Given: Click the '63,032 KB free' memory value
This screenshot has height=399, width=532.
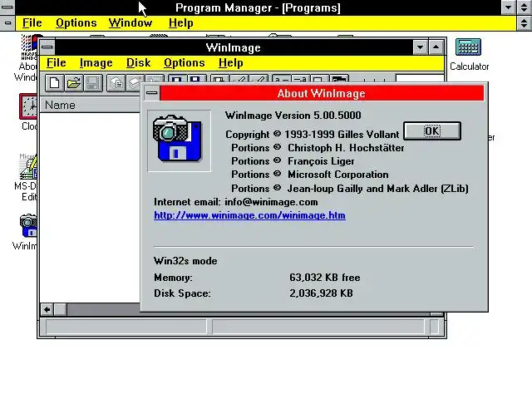Looking at the screenshot, I should tap(325, 278).
